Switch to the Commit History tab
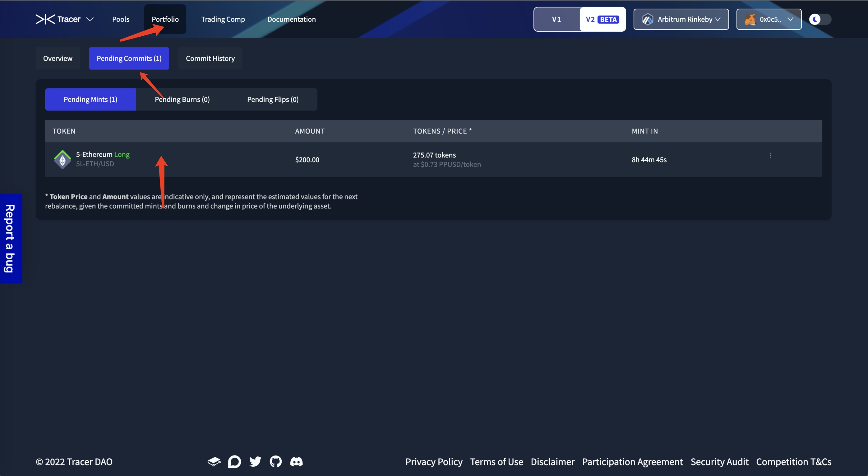868x476 pixels. tap(210, 58)
